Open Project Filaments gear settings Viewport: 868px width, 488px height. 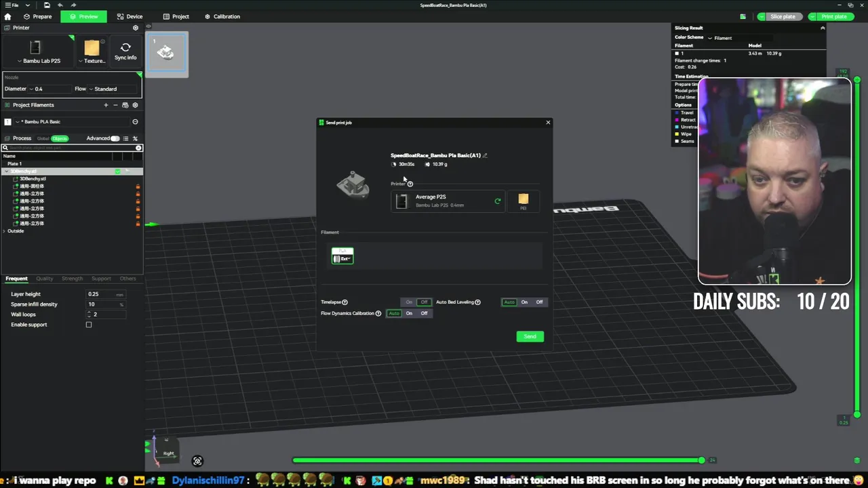point(135,105)
